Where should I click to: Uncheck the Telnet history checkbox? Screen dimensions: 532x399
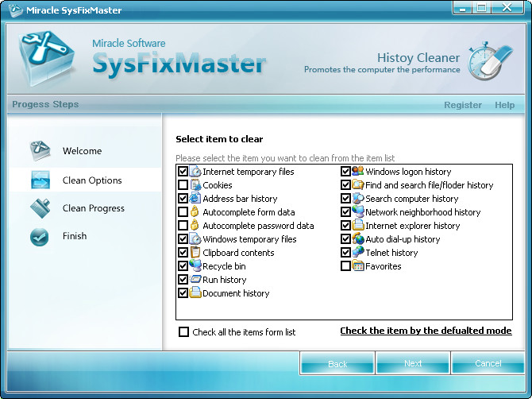tap(345, 252)
